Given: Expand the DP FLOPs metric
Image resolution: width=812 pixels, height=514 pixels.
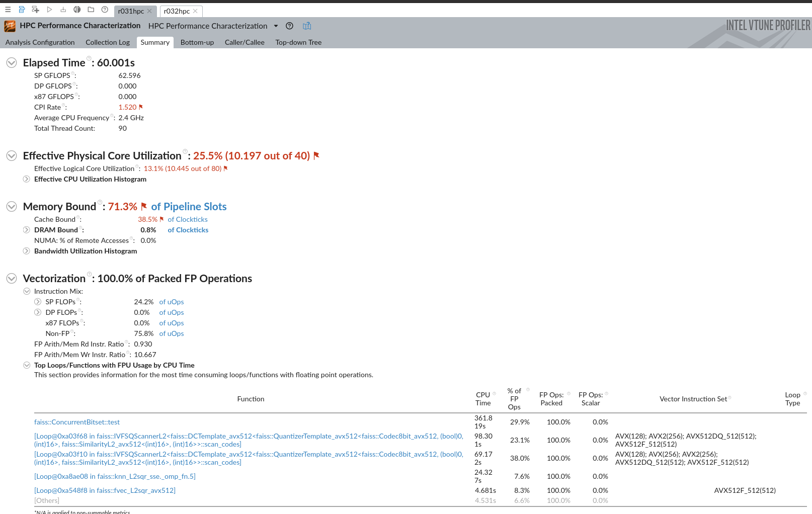Looking at the screenshot, I should [x=38, y=312].
